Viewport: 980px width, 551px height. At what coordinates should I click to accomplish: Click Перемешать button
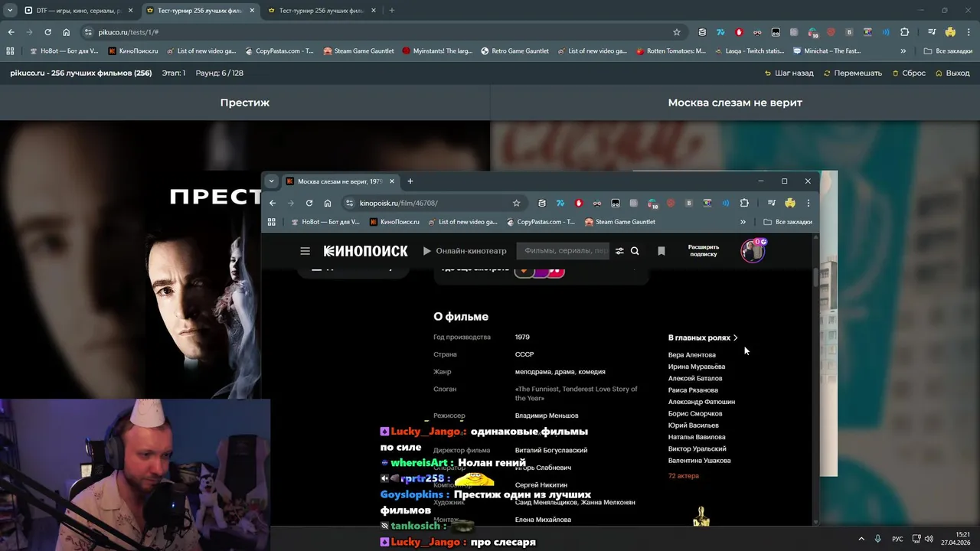[x=853, y=73]
